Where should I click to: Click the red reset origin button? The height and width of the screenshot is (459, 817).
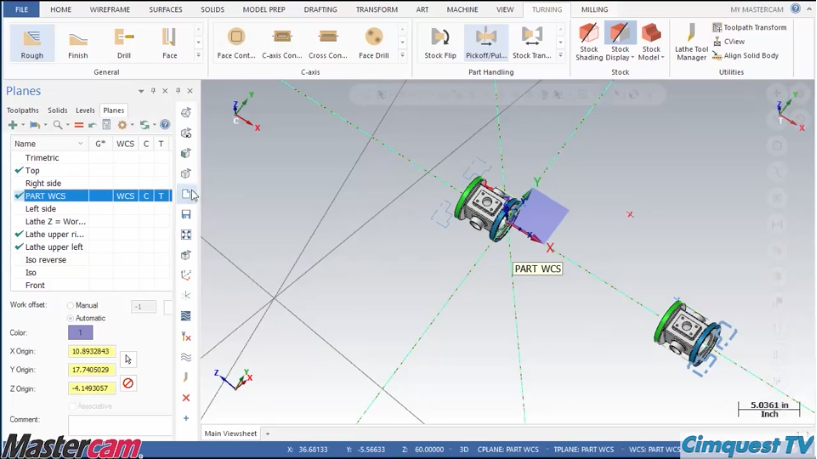[x=128, y=383]
